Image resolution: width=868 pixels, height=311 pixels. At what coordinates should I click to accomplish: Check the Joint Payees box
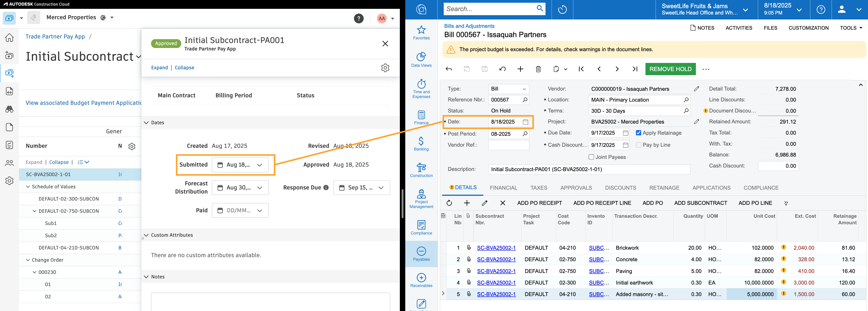coord(591,157)
